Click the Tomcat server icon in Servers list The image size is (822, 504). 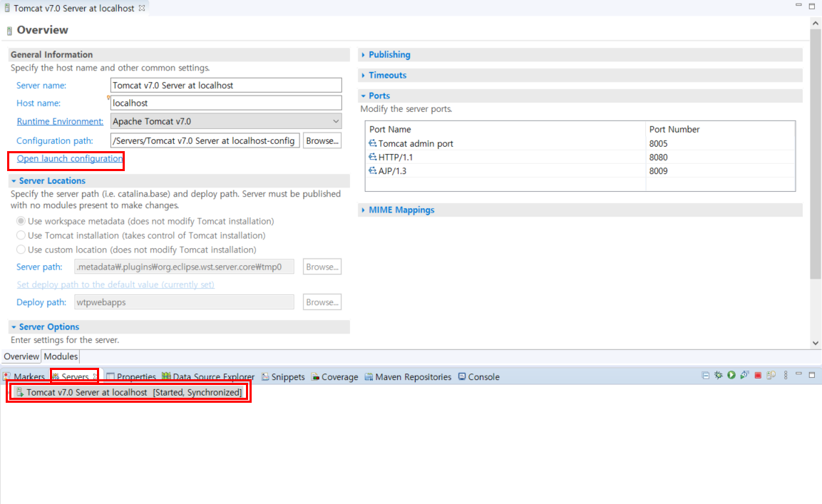pyautogui.click(x=19, y=392)
